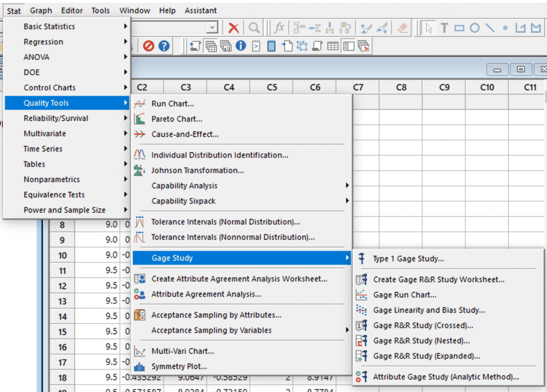Expand Acceptance Sampling by Variables submenu
The image size is (547, 392).
(242, 330)
